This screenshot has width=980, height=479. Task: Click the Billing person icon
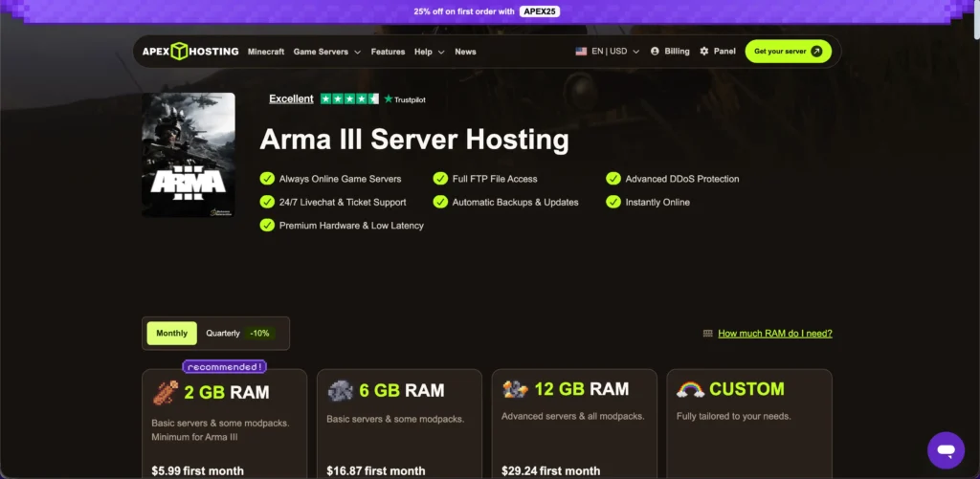(655, 52)
